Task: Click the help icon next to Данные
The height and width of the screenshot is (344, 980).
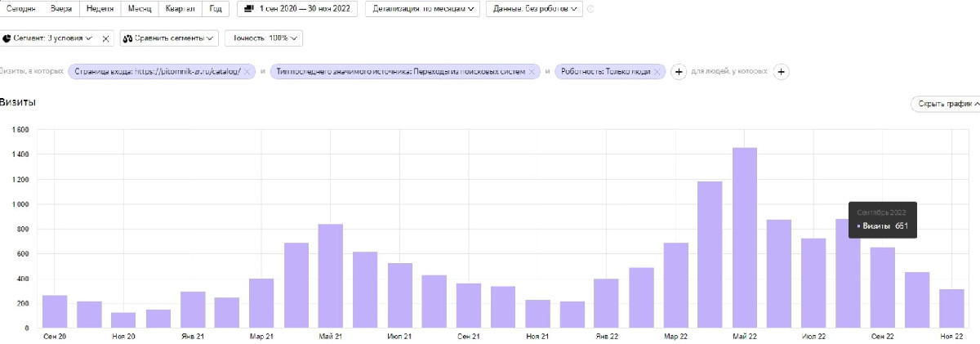Action: pyautogui.click(x=590, y=9)
